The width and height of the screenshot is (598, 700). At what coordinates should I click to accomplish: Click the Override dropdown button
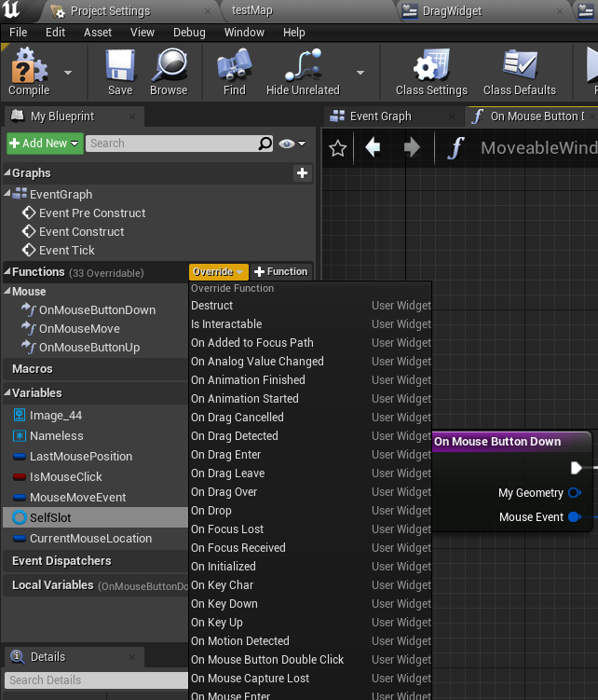click(218, 271)
